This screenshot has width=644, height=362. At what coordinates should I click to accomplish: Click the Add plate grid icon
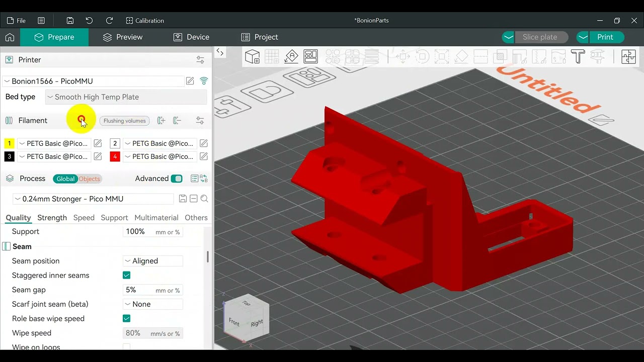272,56
